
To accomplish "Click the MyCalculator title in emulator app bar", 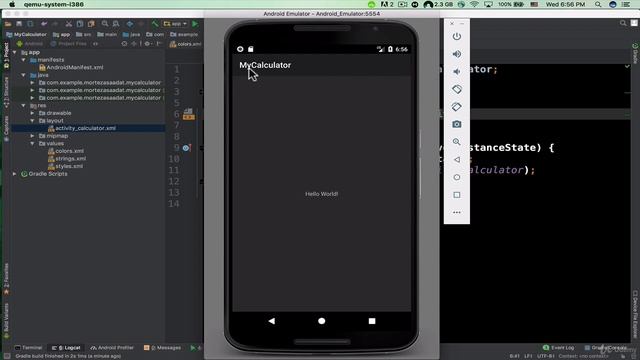I will click(265, 65).
